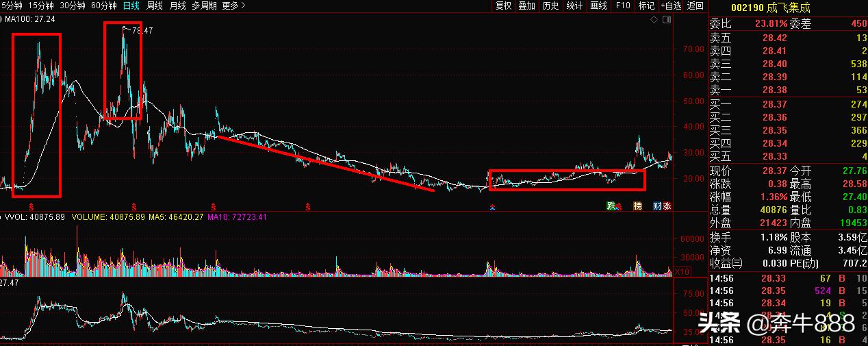Click the 买一 price 28.37
This screenshot has height=346, width=868.
(x=774, y=104)
